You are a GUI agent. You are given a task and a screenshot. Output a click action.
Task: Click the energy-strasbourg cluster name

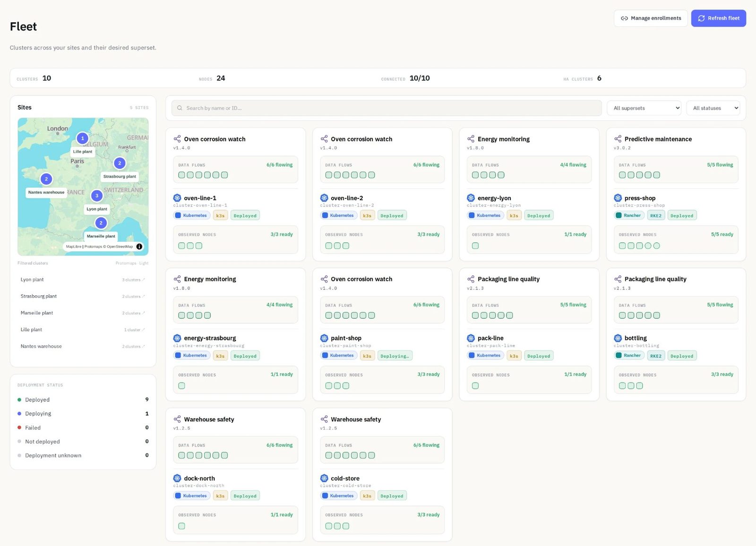click(210, 339)
